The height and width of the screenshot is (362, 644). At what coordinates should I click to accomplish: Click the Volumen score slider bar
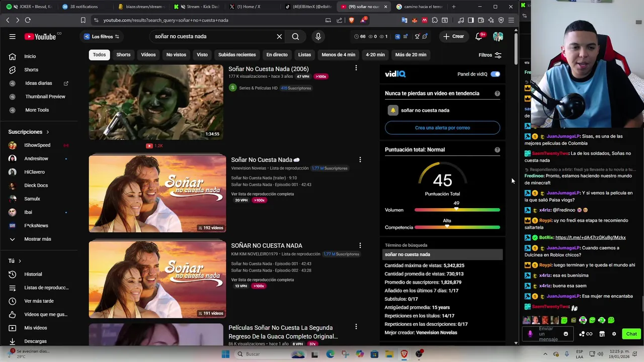[x=457, y=210]
